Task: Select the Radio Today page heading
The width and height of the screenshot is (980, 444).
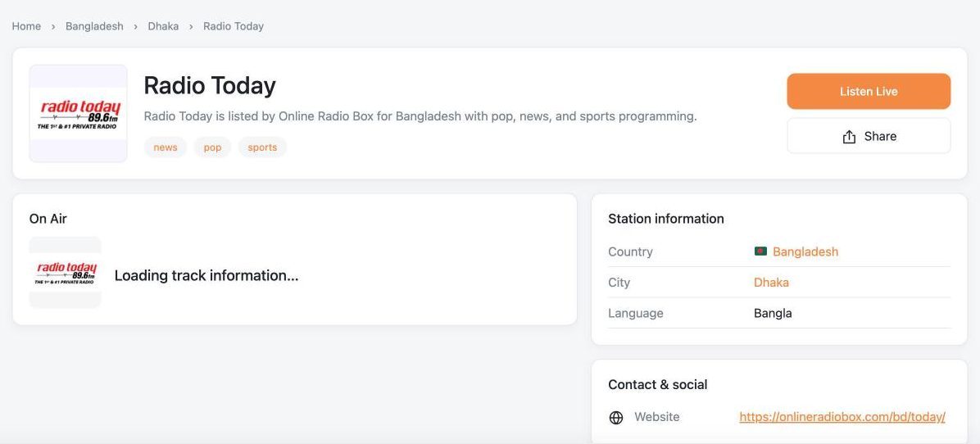Action: pos(210,85)
